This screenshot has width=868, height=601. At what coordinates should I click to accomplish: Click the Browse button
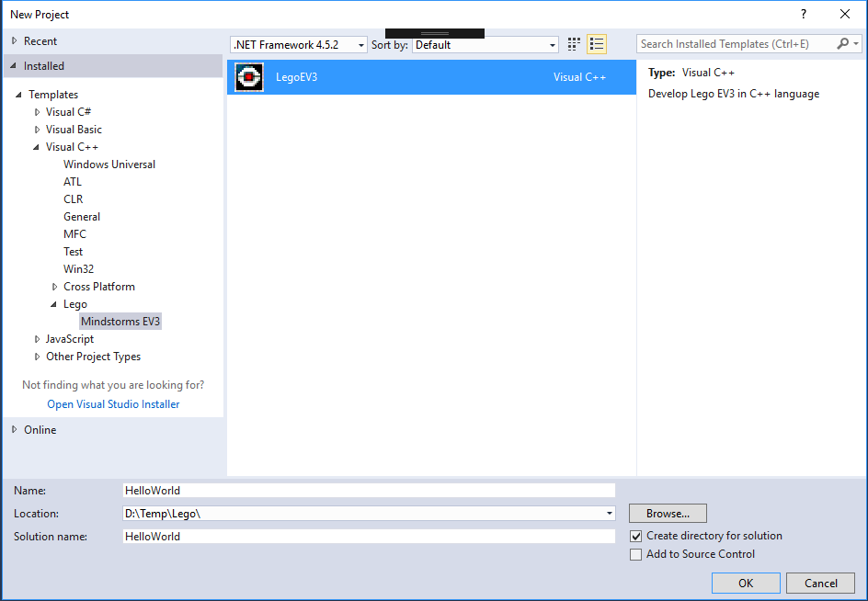pyautogui.click(x=668, y=514)
